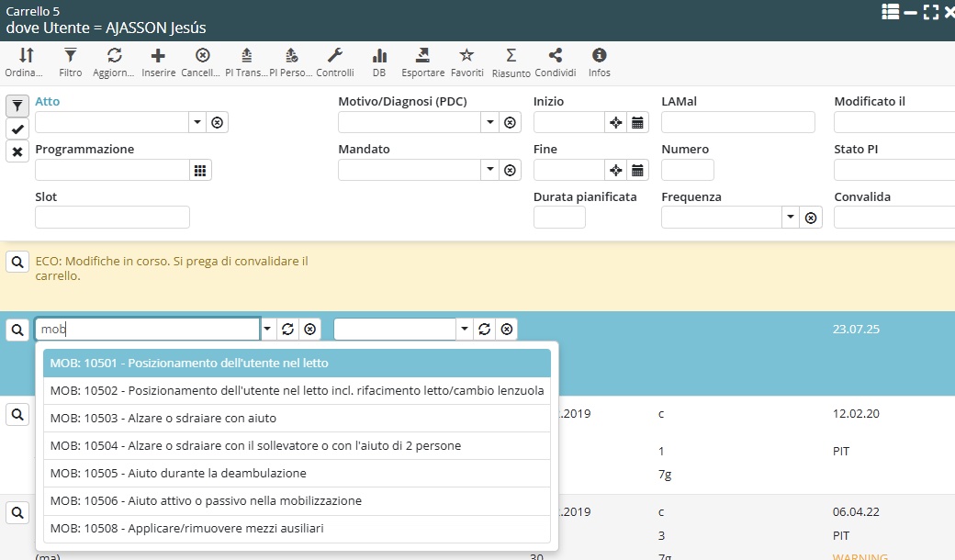Open Favoriti star icon
The image size is (955, 560).
466,56
